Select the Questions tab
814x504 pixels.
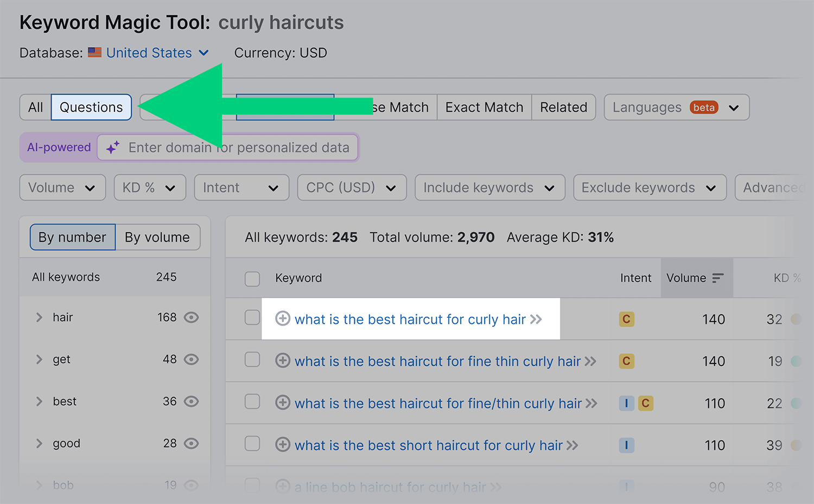tap(91, 107)
